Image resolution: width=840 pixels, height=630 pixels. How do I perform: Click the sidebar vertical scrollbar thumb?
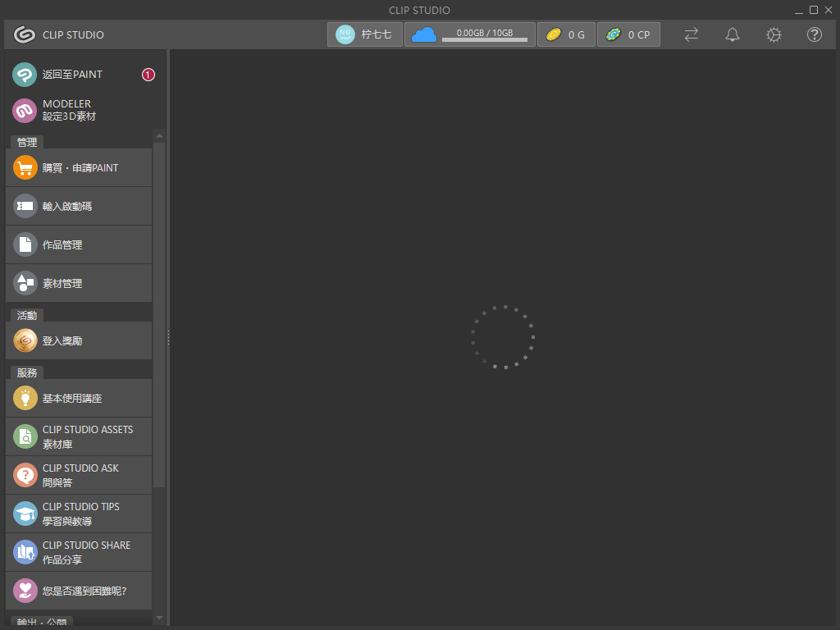159,315
